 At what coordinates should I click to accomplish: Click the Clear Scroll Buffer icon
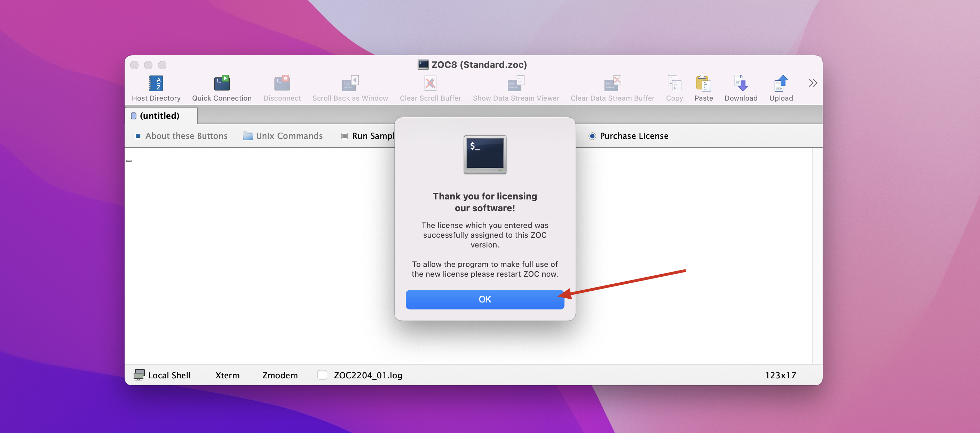pos(430,83)
